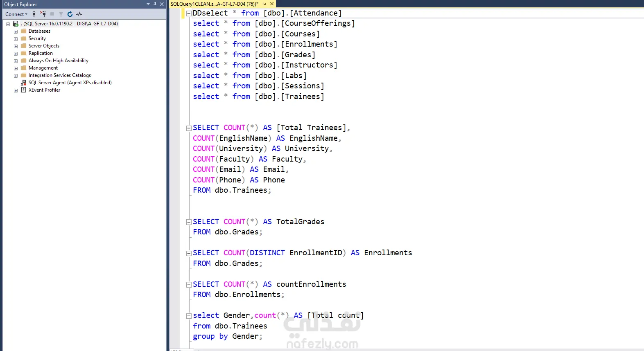The image size is (644, 351).
Task: Click the Stop square icon in Object Explorer
Action: coord(52,14)
